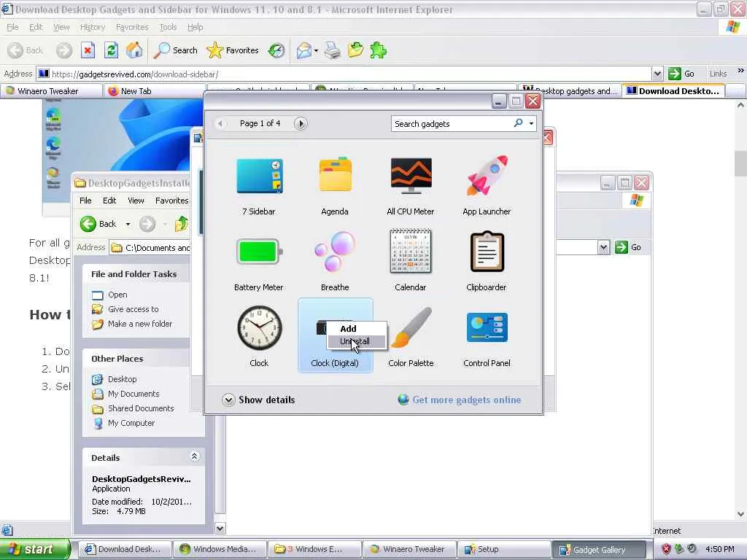The image size is (747, 560).
Task: Open the Help menu in Internet Explorer
Action: 195,27
